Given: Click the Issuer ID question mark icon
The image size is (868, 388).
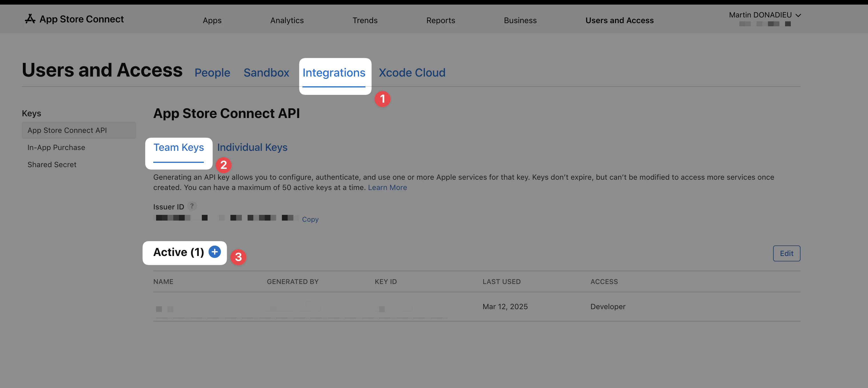Looking at the screenshot, I should pos(192,206).
